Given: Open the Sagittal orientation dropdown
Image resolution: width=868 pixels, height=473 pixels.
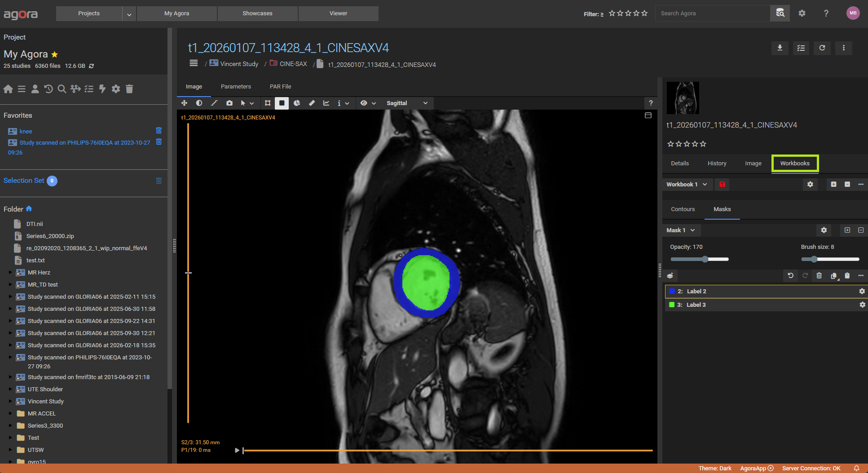Looking at the screenshot, I should point(406,103).
